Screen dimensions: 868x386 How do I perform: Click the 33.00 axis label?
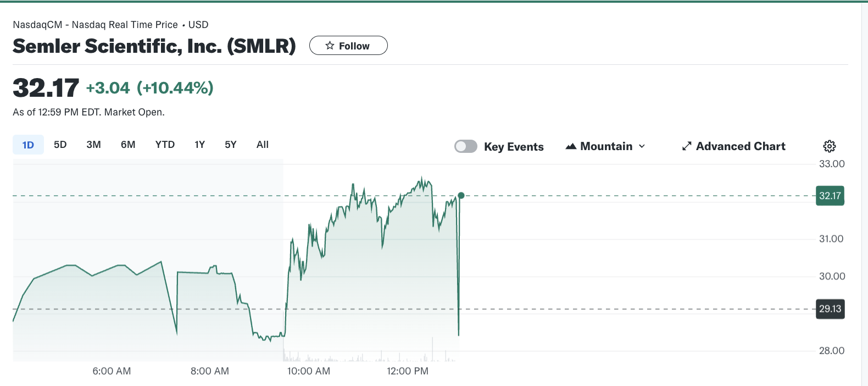tap(832, 164)
